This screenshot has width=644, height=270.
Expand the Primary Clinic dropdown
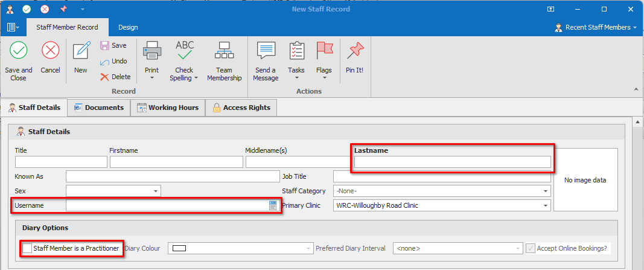pos(546,206)
